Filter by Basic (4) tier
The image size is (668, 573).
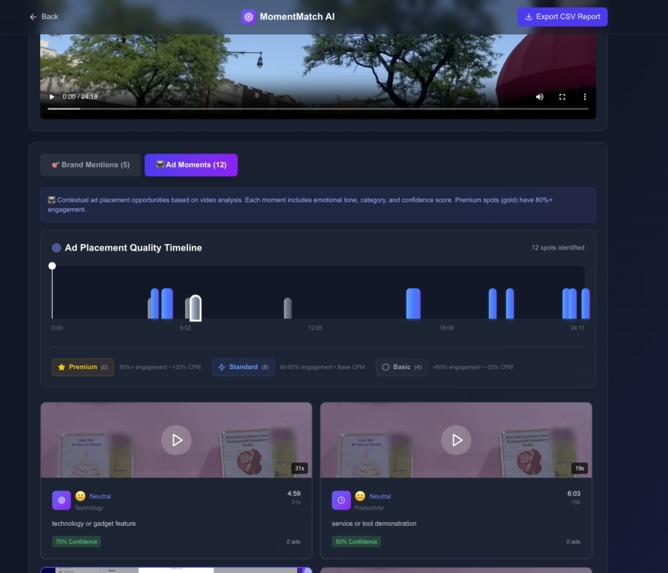pyautogui.click(x=402, y=367)
